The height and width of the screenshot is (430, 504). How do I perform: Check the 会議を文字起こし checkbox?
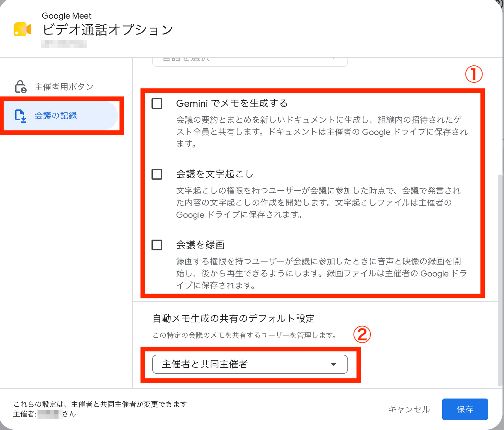(x=157, y=174)
